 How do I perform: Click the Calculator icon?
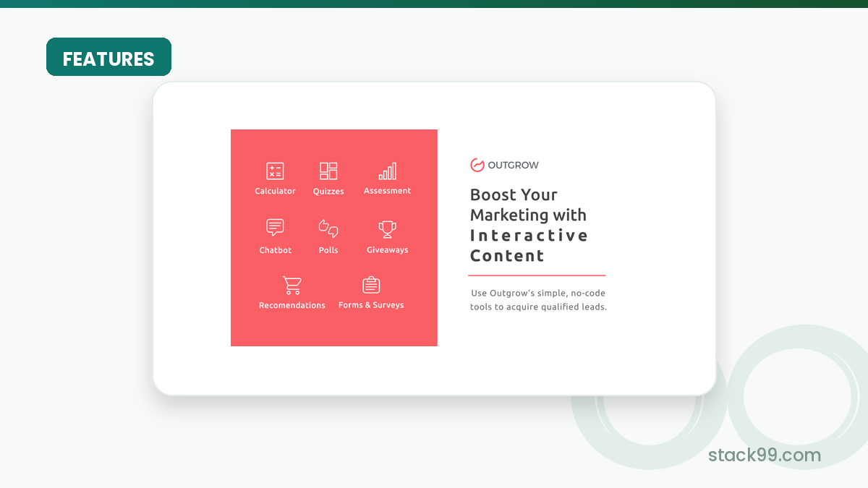click(x=275, y=171)
